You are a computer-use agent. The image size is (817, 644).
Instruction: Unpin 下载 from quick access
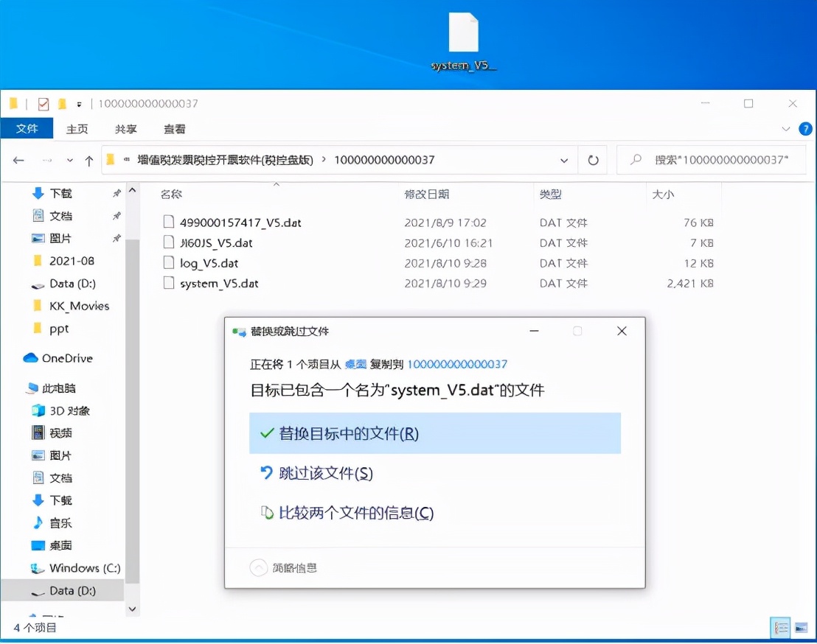(x=116, y=193)
